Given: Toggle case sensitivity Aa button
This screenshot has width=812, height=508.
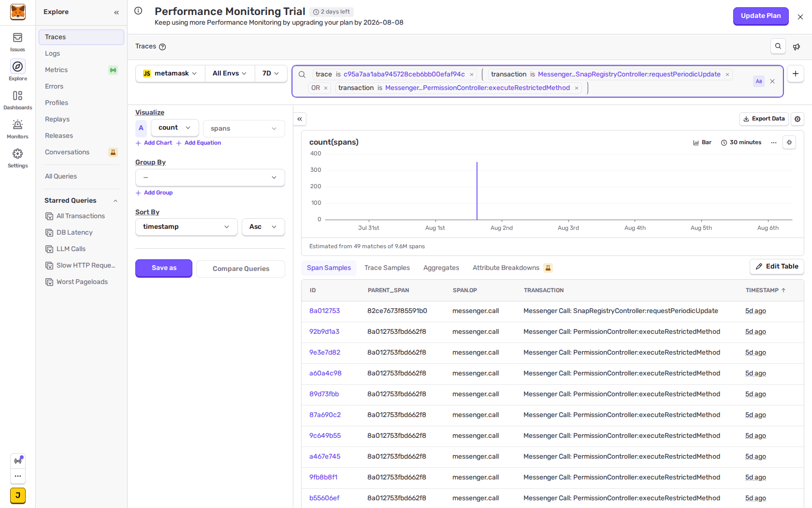Looking at the screenshot, I should tap(759, 81).
